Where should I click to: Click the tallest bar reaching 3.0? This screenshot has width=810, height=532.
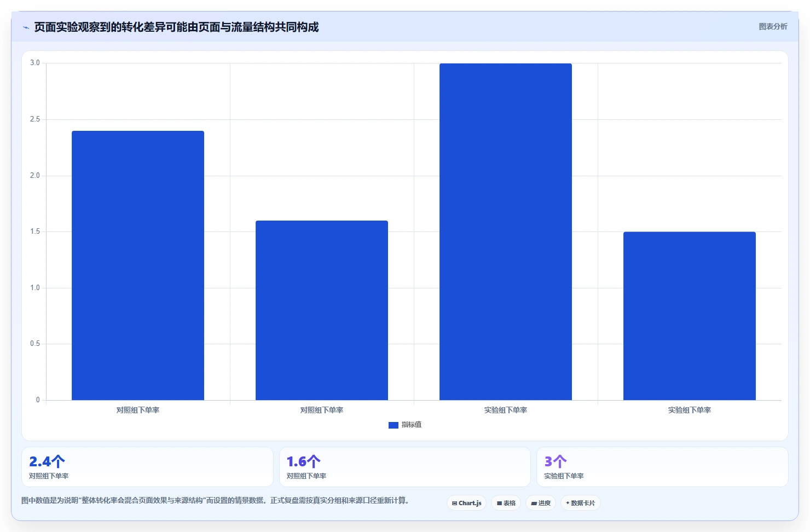[506, 232]
